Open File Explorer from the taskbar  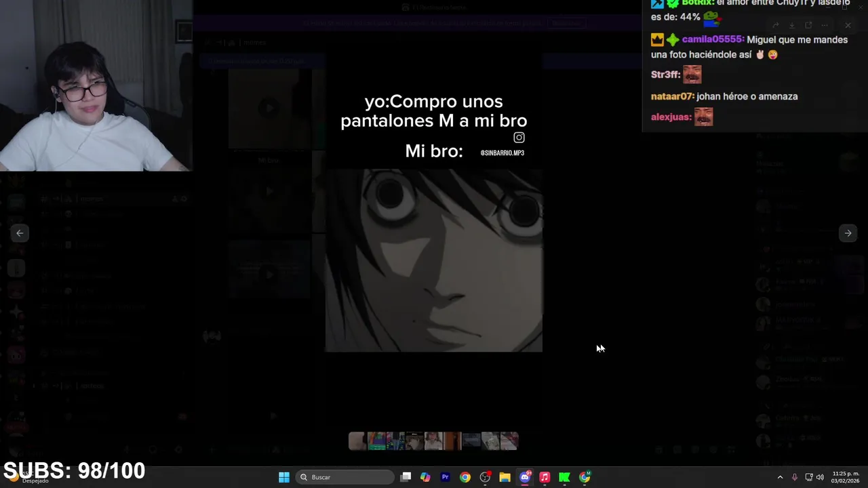pos(505,477)
